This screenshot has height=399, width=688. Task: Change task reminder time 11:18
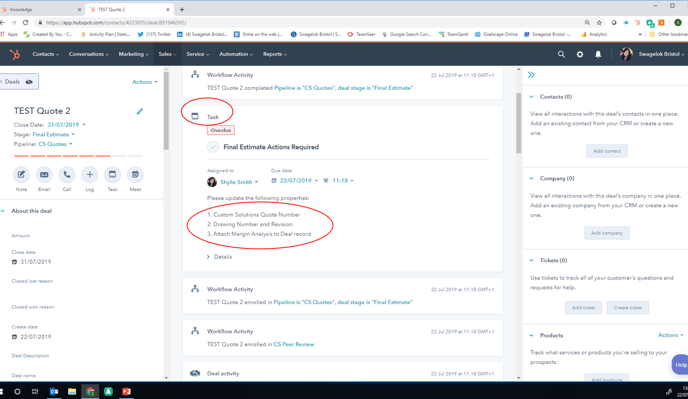tap(343, 180)
